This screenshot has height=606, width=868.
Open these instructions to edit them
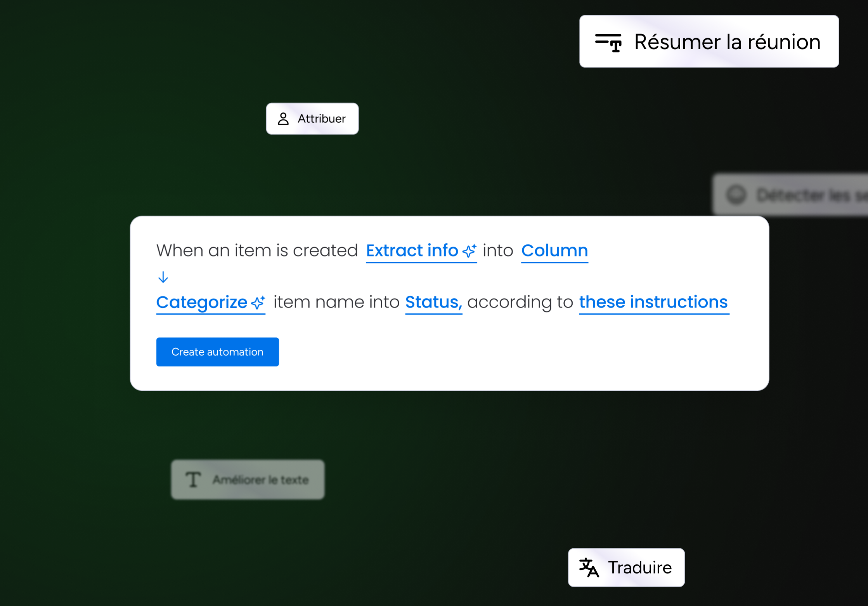coord(654,302)
